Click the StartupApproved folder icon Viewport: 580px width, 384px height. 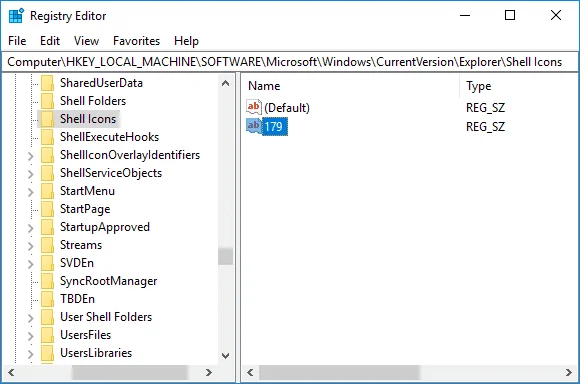tap(47, 227)
